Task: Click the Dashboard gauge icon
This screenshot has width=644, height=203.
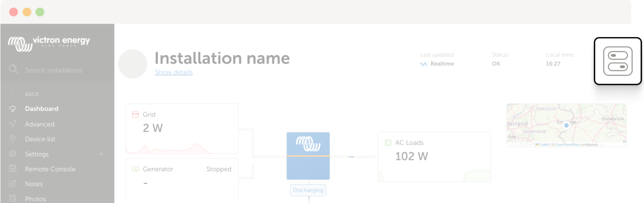Action: [13, 109]
